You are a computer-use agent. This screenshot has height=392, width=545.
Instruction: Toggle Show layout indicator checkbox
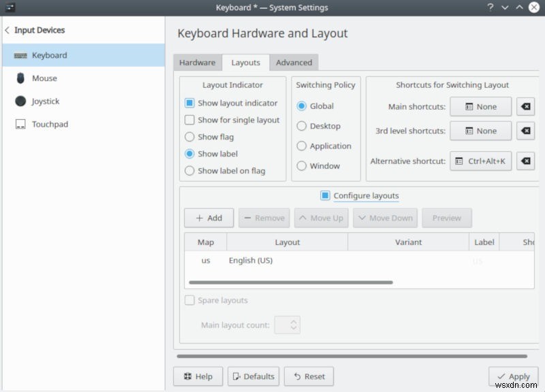pyautogui.click(x=189, y=103)
